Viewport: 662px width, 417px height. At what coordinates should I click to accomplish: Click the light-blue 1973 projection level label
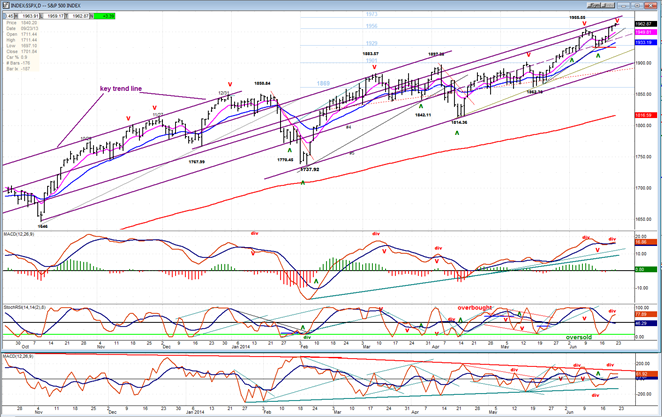coord(372,14)
